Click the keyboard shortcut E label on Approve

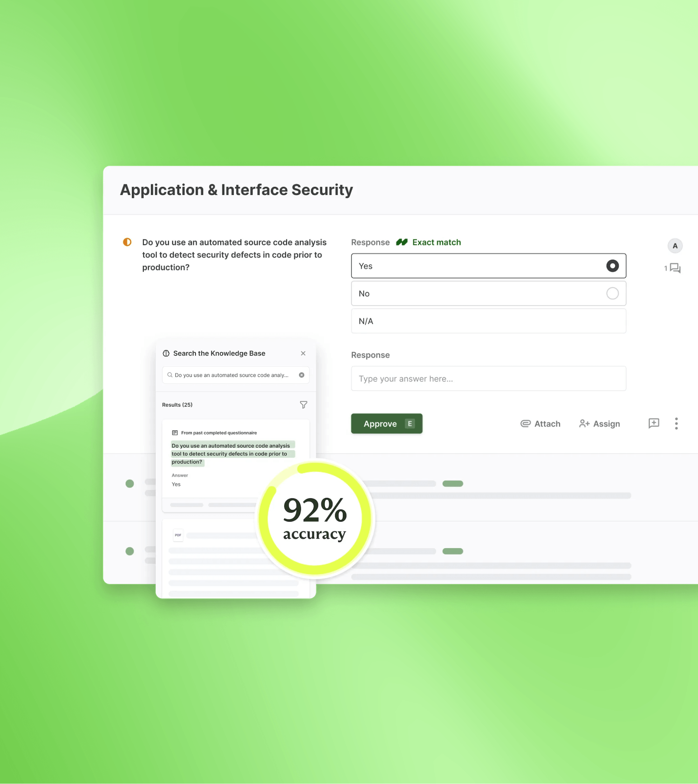pos(410,423)
